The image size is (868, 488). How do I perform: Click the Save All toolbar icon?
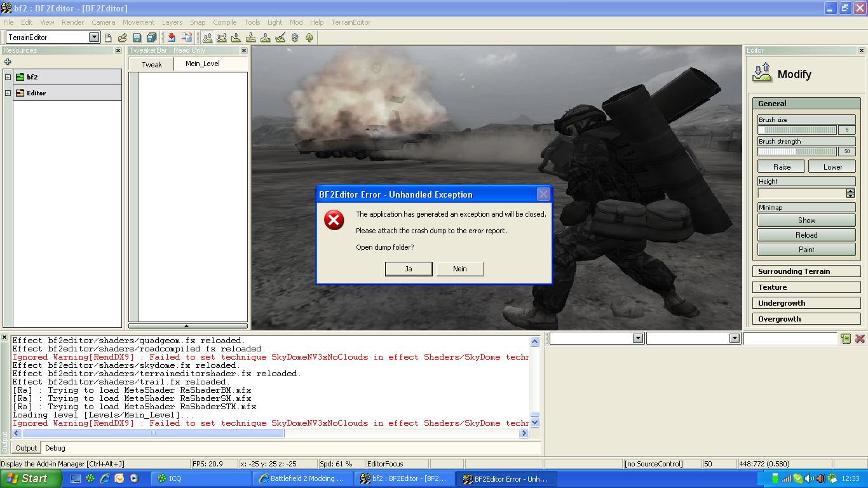[x=152, y=37]
